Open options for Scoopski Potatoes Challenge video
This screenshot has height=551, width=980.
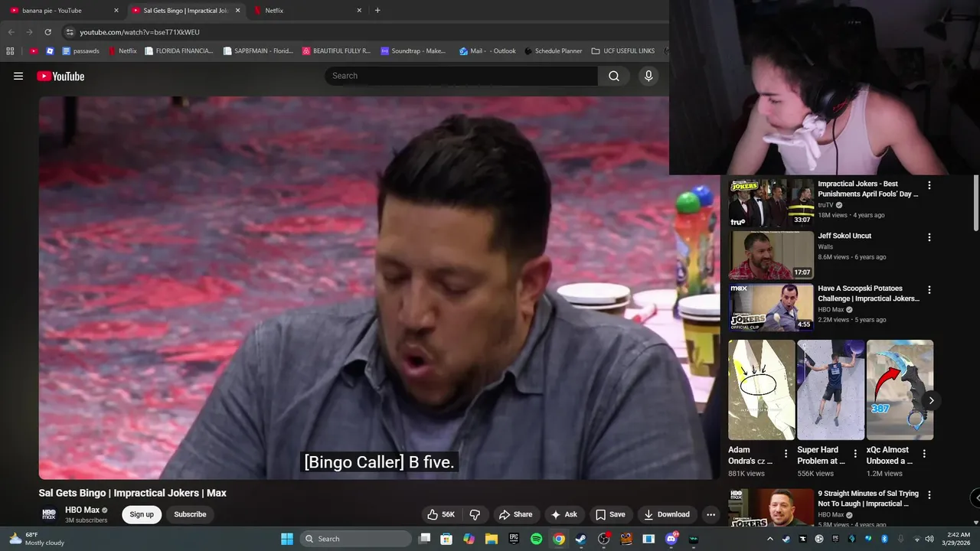929,290
